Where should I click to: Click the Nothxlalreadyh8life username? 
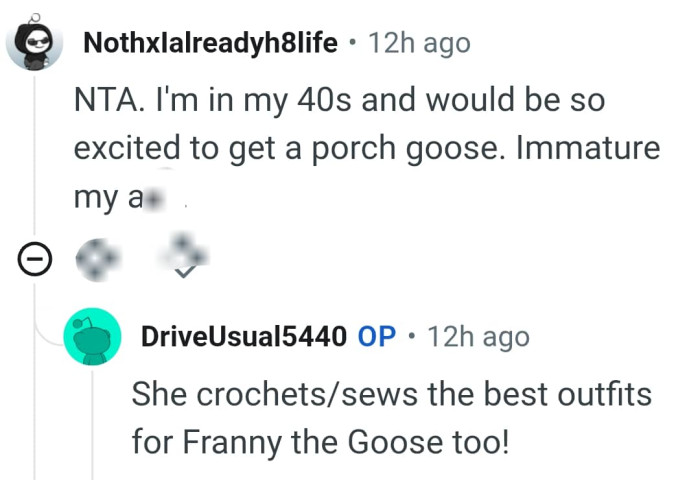(x=210, y=43)
